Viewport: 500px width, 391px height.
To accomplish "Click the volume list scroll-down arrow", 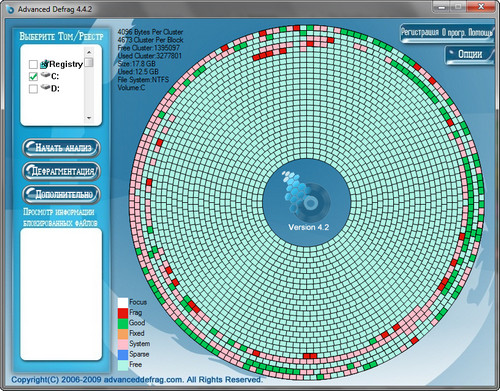I will 89,118.
